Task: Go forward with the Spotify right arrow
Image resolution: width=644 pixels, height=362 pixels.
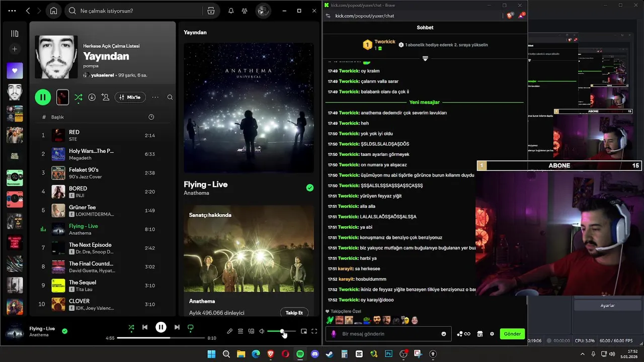Action: (x=39, y=11)
